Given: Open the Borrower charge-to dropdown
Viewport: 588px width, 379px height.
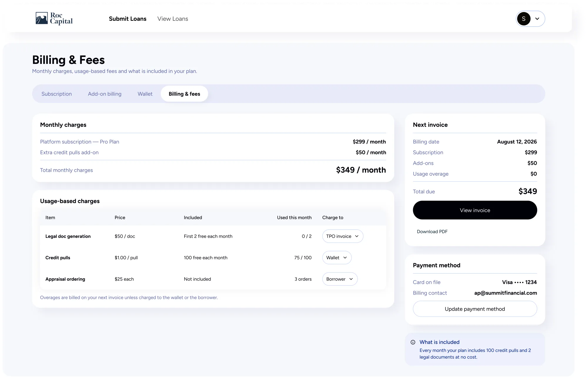Looking at the screenshot, I should (x=340, y=279).
